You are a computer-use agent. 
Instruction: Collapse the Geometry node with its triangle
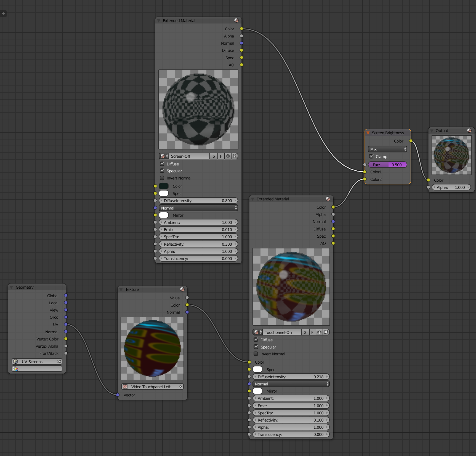point(12,287)
